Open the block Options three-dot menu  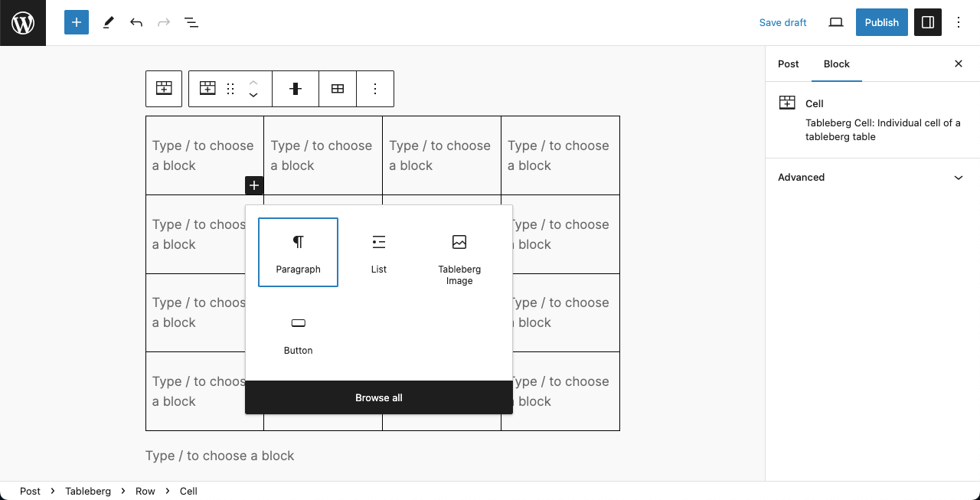(375, 89)
